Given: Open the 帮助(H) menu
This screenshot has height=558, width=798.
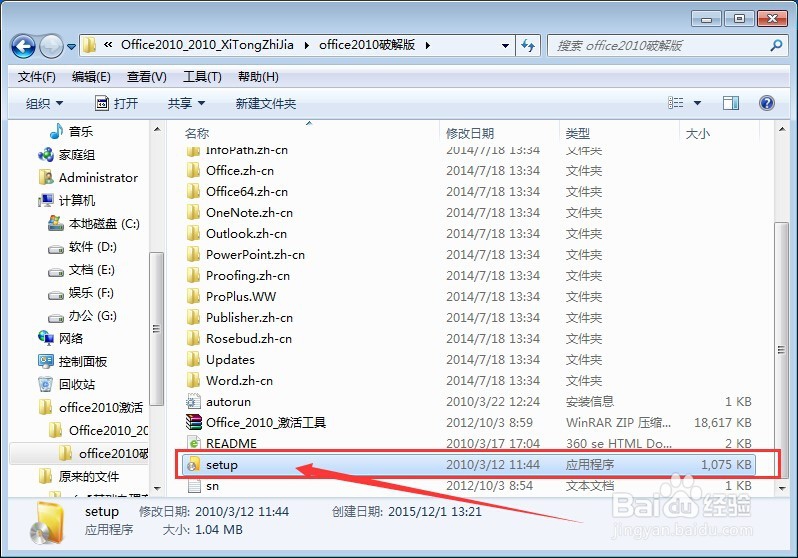Looking at the screenshot, I should click(x=258, y=77).
